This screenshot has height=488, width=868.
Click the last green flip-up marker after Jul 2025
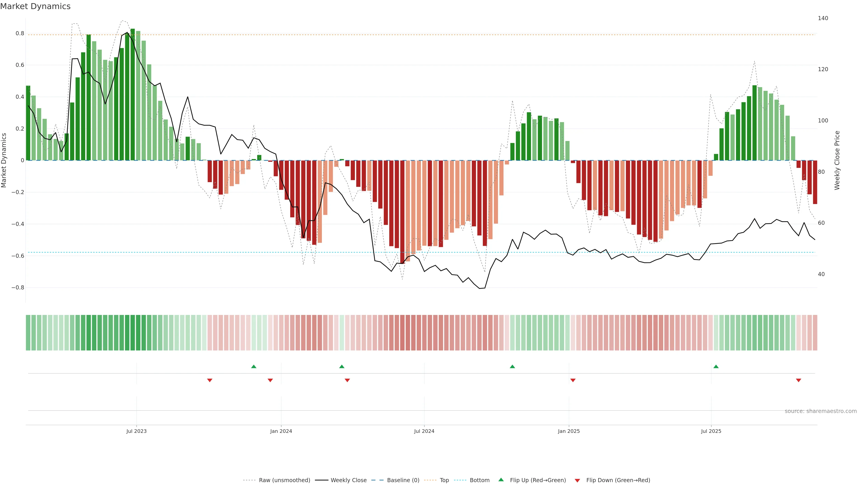(716, 366)
